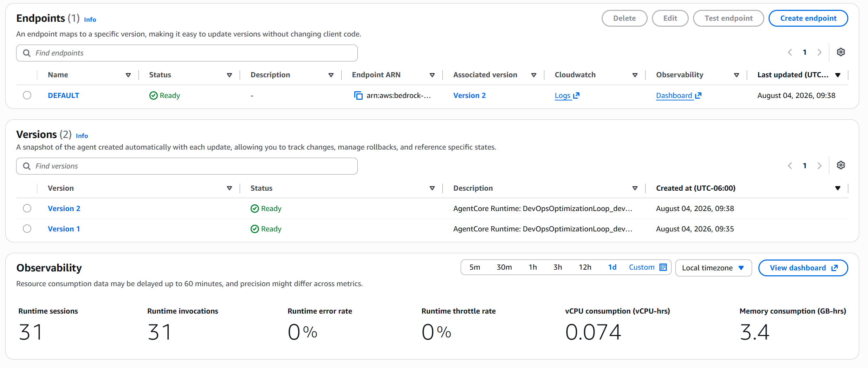Open Info link beside Endpoints heading
This screenshot has height=368, width=868.
pos(90,20)
